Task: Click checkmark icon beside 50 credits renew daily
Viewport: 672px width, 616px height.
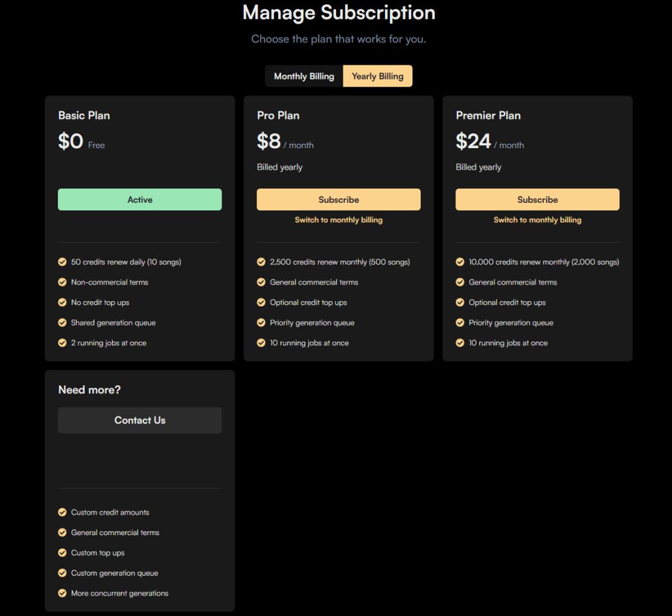Action: (62, 262)
